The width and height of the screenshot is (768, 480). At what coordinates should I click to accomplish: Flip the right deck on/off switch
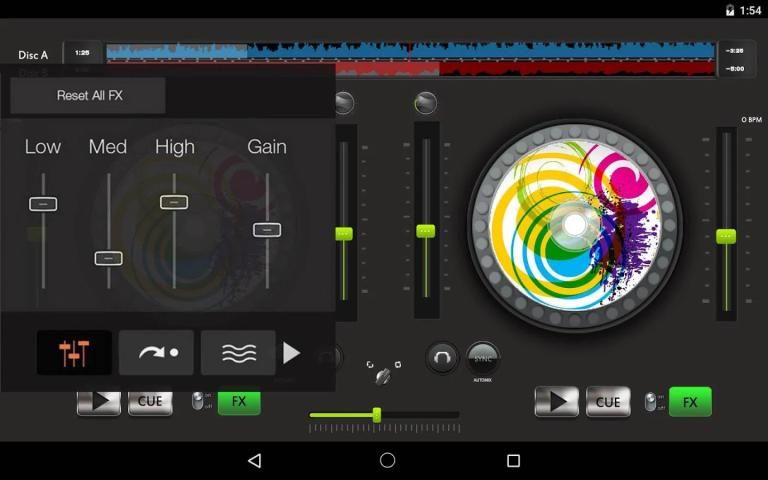point(652,402)
